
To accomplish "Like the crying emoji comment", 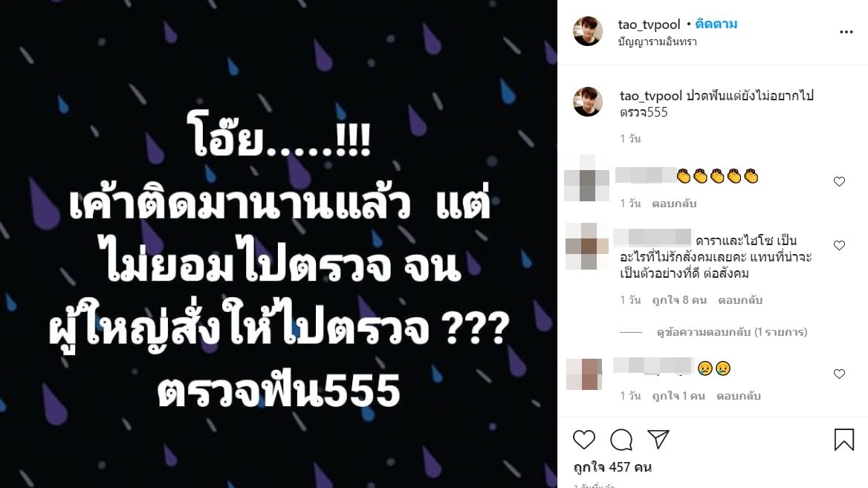I will pyautogui.click(x=839, y=374).
